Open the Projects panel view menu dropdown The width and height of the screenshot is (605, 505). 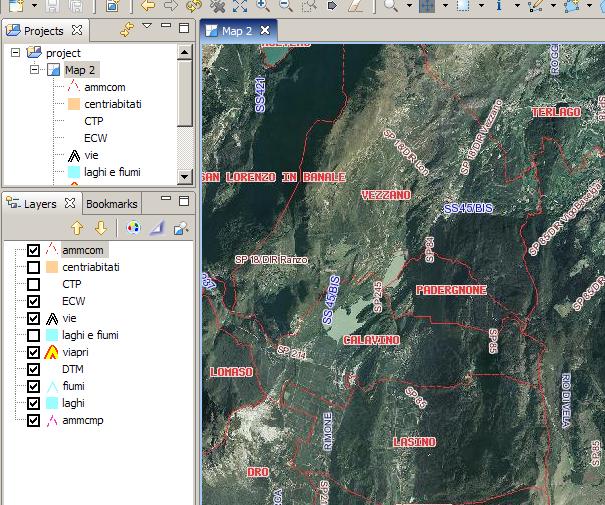147,27
